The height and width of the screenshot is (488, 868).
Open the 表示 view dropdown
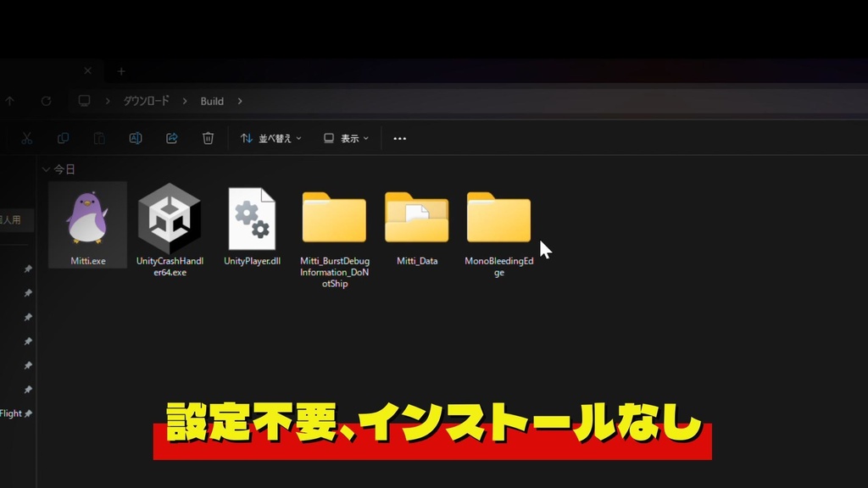pos(346,138)
